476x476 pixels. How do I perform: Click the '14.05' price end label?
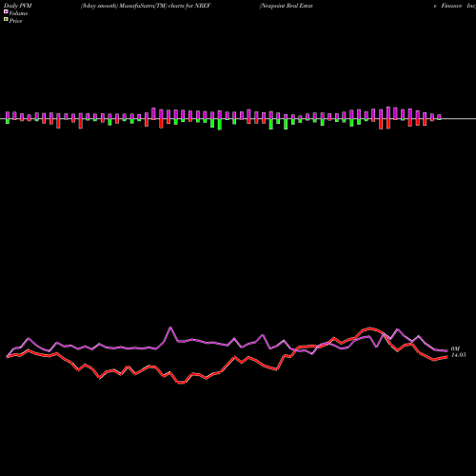459,355
